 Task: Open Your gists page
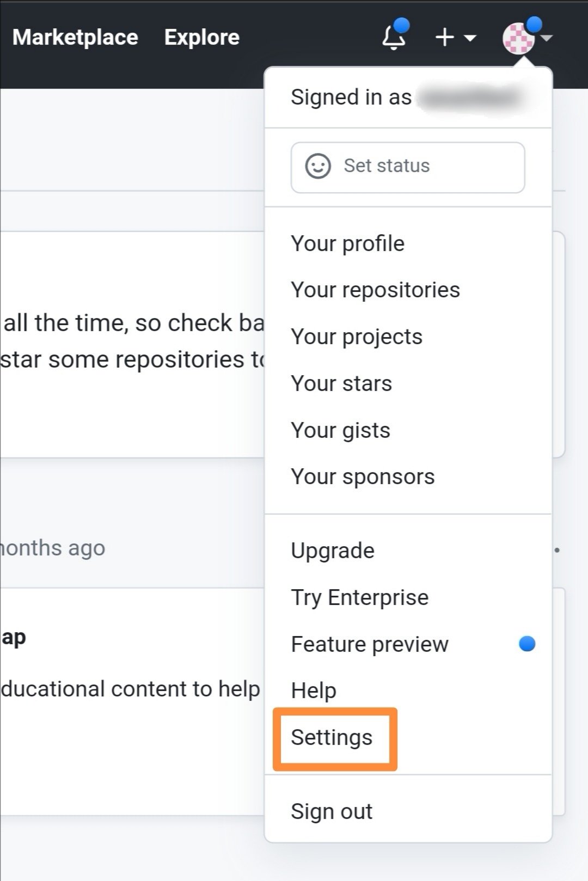tap(340, 430)
